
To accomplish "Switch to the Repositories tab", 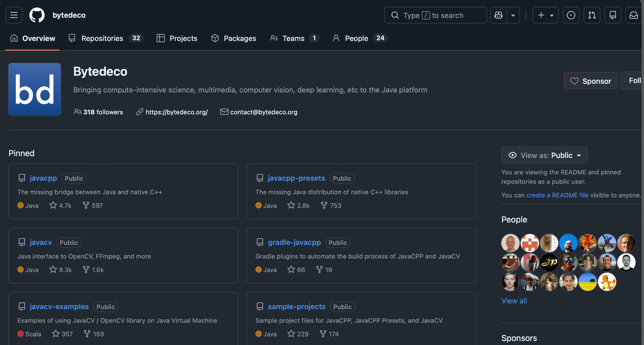I will pos(106,38).
